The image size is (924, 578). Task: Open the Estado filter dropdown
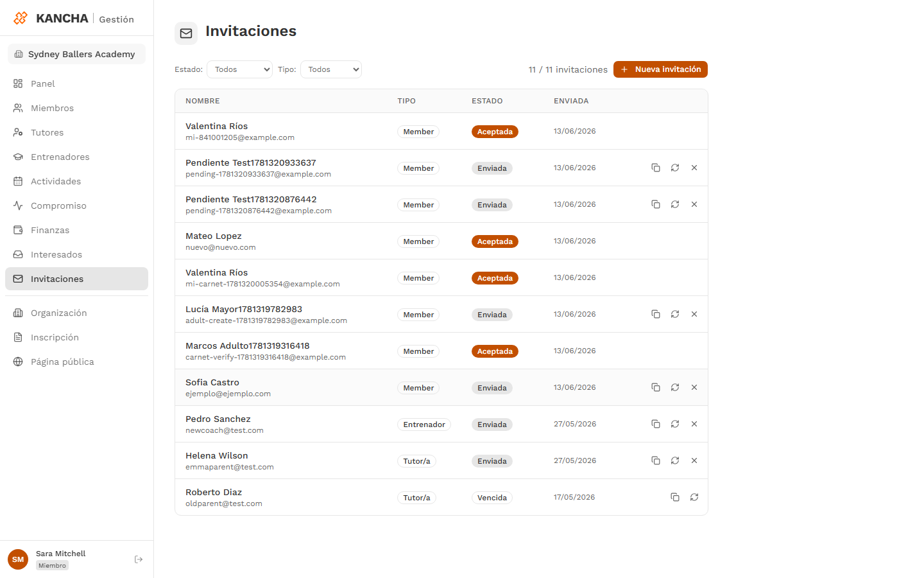(x=239, y=69)
